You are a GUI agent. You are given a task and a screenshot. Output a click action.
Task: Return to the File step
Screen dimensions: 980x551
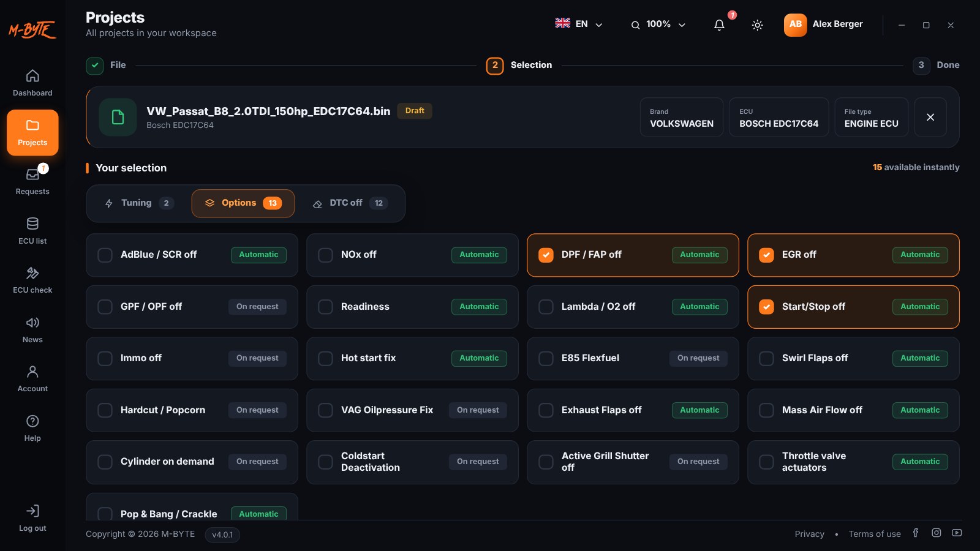pos(106,66)
